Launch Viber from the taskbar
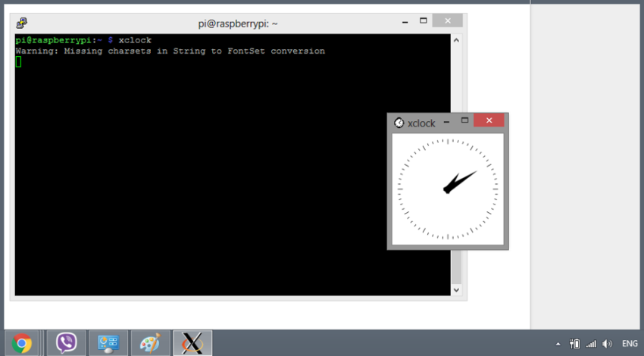644x356 pixels. [x=66, y=343]
